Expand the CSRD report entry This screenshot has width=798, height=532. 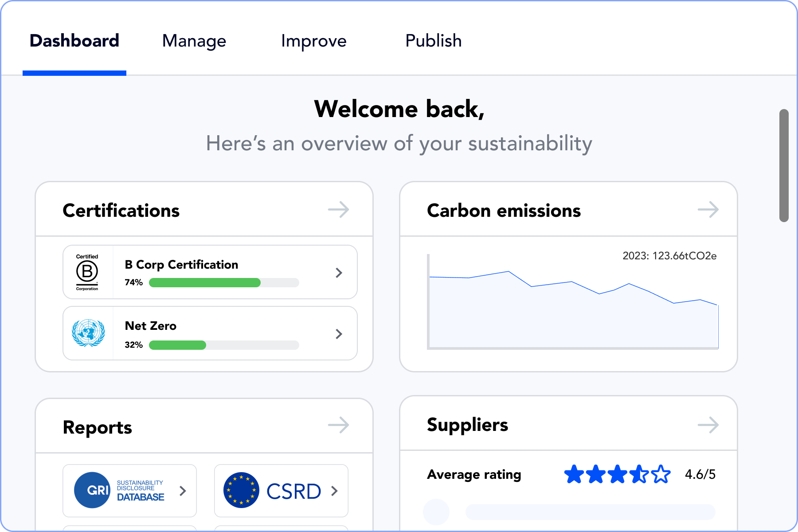pyautogui.click(x=334, y=491)
